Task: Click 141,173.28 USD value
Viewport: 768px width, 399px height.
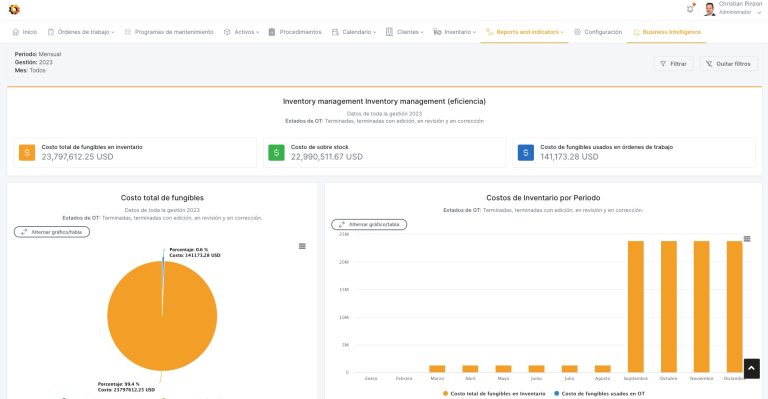Action: [x=569, y=157]
